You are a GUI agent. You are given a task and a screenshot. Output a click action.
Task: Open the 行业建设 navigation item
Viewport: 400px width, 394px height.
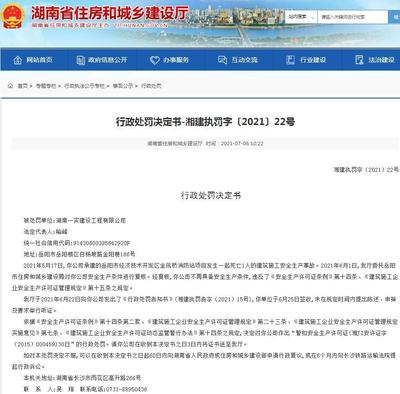tap(306, 60)
